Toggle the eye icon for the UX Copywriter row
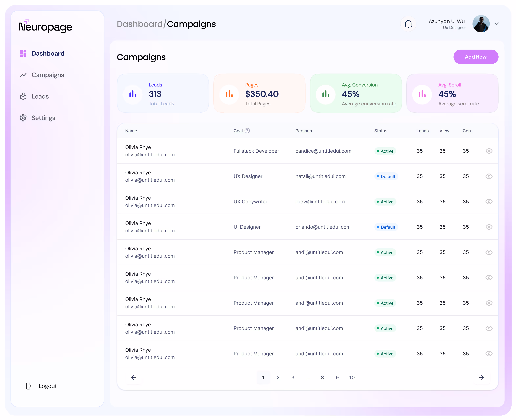Viewport: 516px width, 420px height. [x=489, y=202]
